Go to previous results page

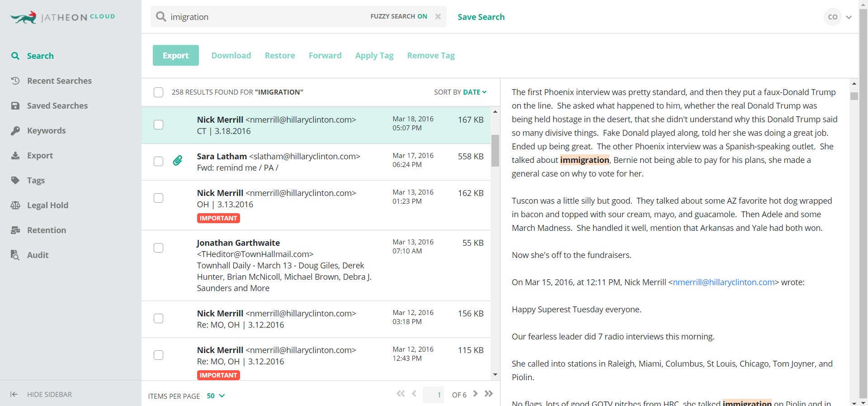click(414, 394)
